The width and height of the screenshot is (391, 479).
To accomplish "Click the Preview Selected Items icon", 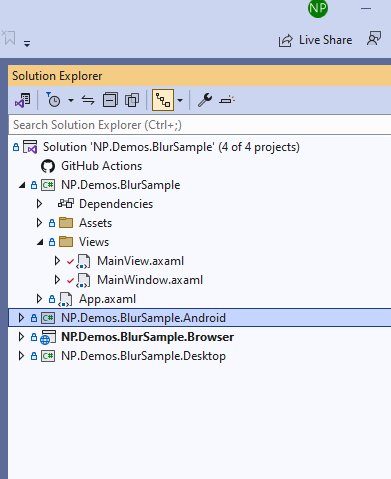I will click(x=227, y=100).
